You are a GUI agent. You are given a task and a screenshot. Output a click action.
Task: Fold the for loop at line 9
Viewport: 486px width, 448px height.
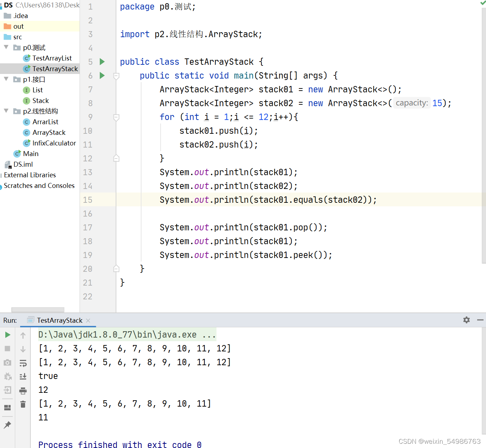click(x=116, y=117)
